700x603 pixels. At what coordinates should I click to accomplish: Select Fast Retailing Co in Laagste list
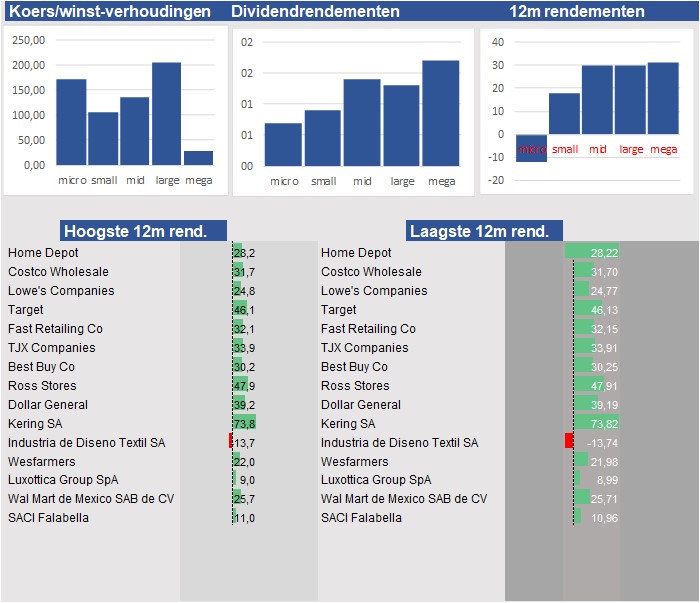point(368,329)
